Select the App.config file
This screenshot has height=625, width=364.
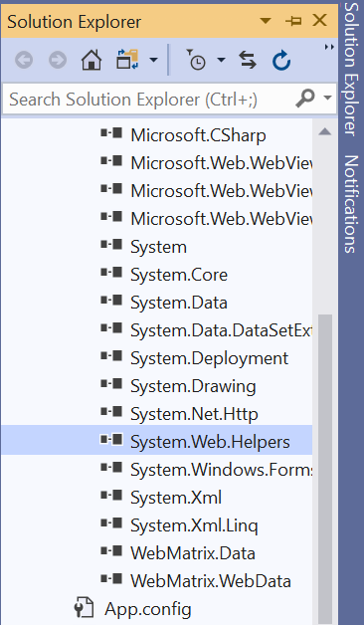pyautogui.click(x=148, y=609)
